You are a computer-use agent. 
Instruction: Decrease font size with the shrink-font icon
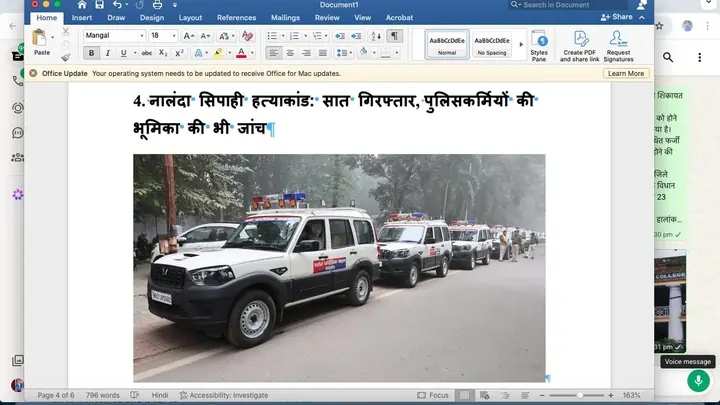[x=205, y=36]
